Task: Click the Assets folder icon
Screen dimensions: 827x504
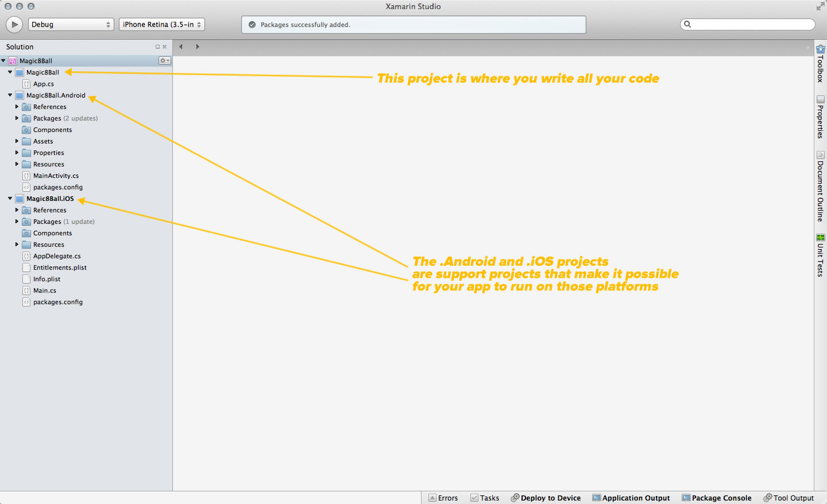Action: (26, 141)
